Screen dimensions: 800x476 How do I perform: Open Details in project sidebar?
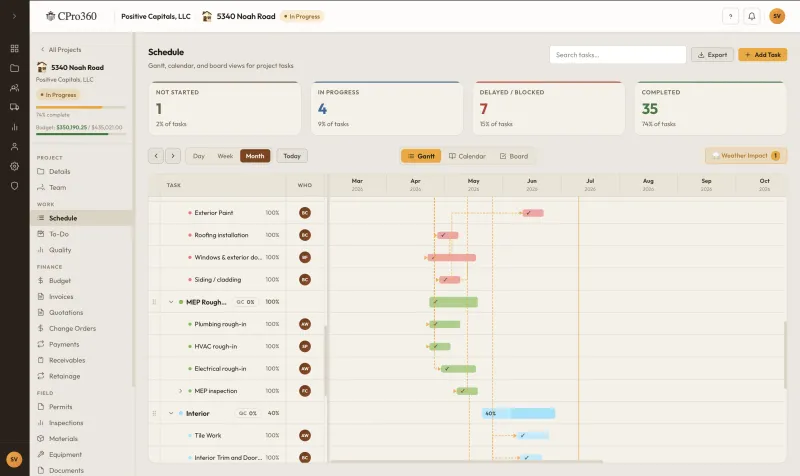(60, 171)
